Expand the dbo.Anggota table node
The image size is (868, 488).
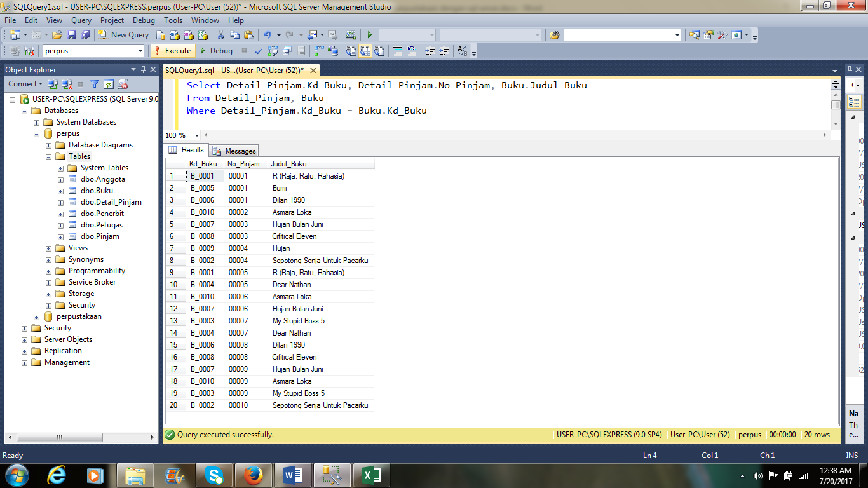(60, 179)
